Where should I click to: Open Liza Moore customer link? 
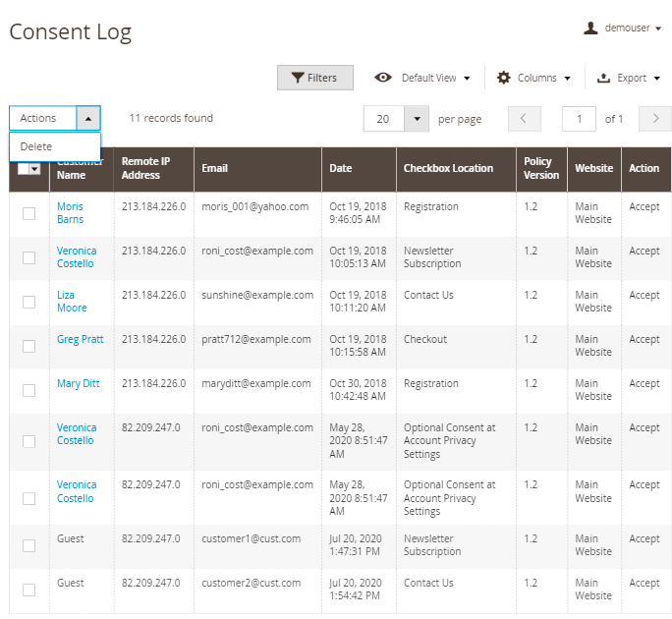click(71, 302)
